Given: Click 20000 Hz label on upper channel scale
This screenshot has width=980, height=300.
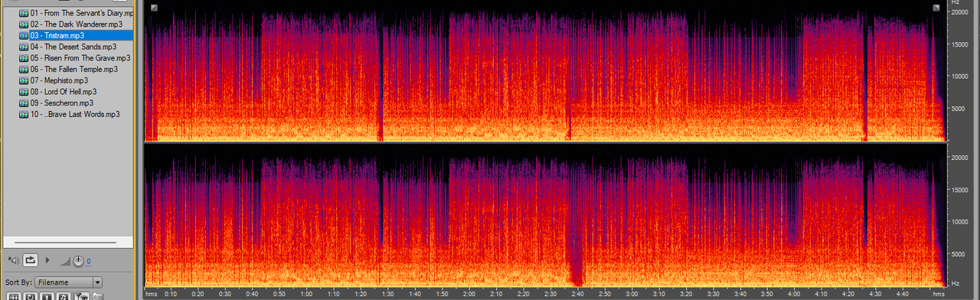Looking at the screenshot, I should coord(960,12).
